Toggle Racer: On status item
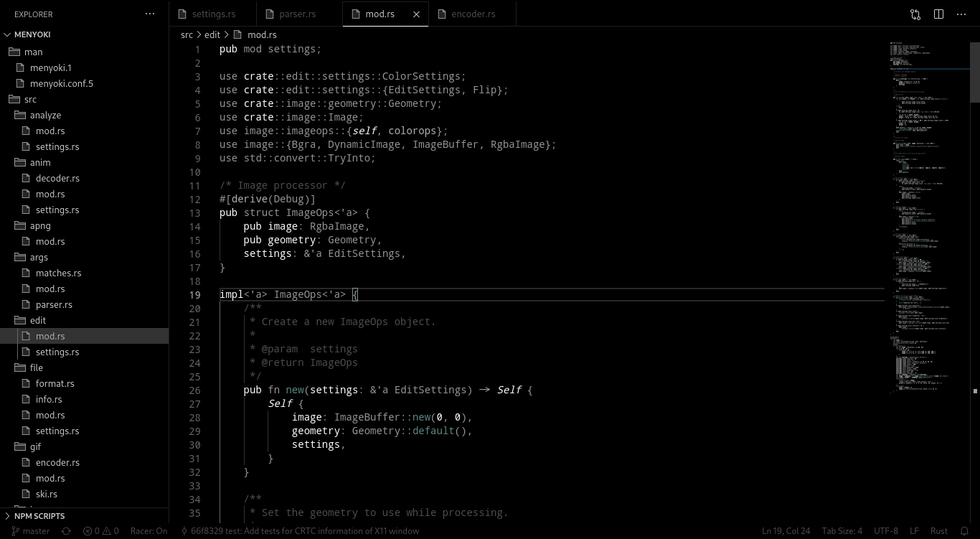The height and width of the screenshot is (539, 980). tap(149, 531)
